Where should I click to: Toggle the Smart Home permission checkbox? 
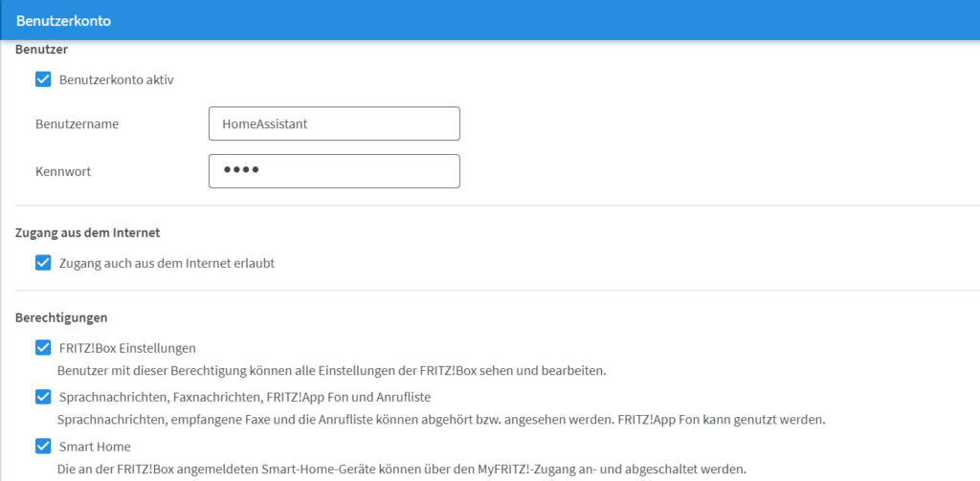pyautogui.click(x=43, y=446)
